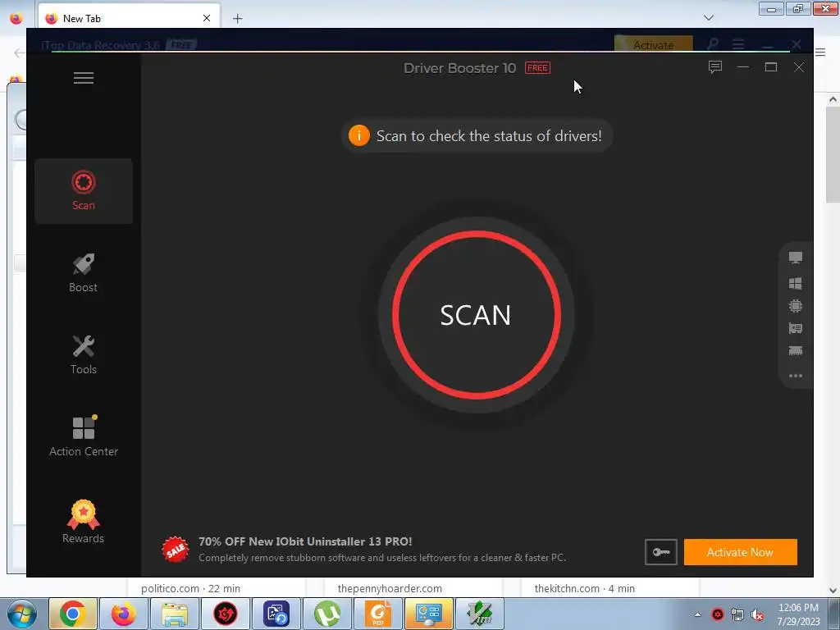
Task: Open the 70% OFF IObit Uninstaller offer
Action: [305, 541]
